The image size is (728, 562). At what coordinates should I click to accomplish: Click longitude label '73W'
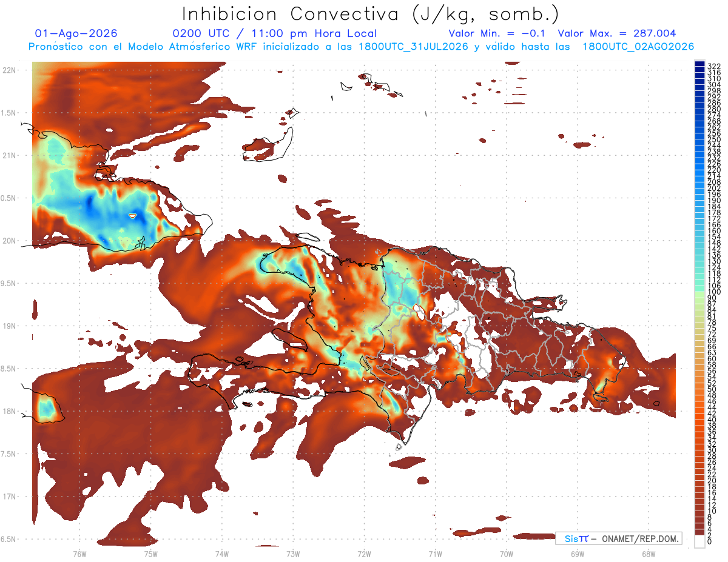(293, 553)
